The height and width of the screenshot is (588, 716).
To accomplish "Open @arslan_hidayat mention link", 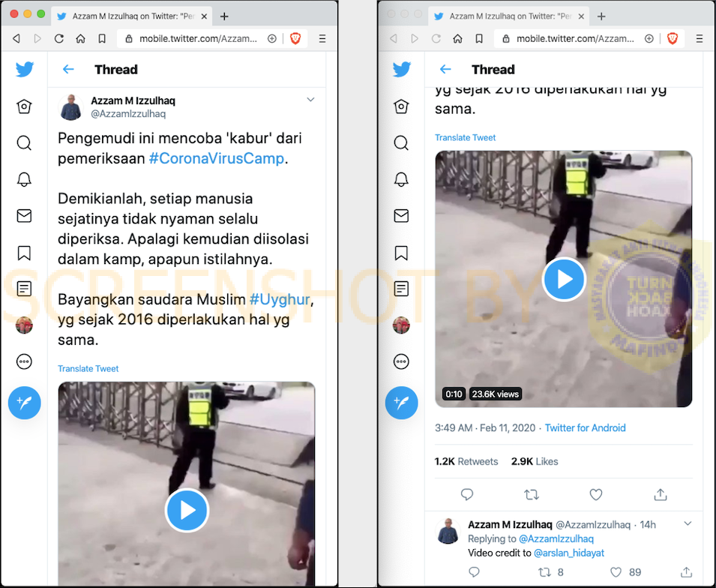I will click(569, 553).
